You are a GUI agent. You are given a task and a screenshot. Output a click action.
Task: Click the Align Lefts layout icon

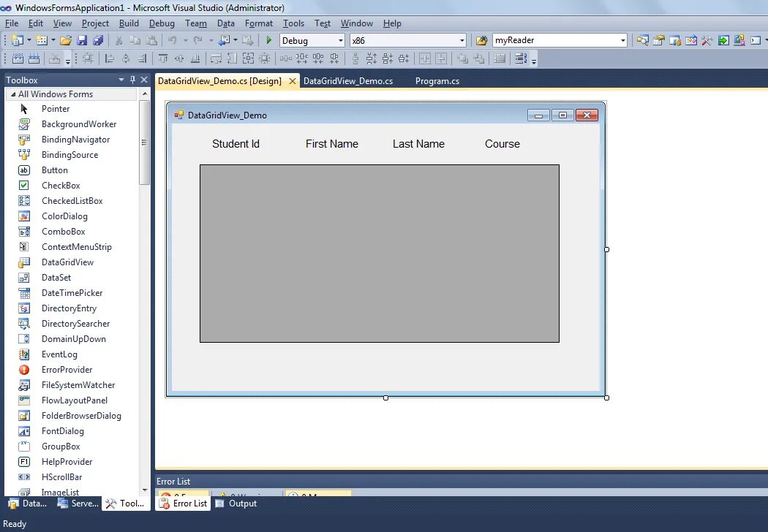pos(110,58)
